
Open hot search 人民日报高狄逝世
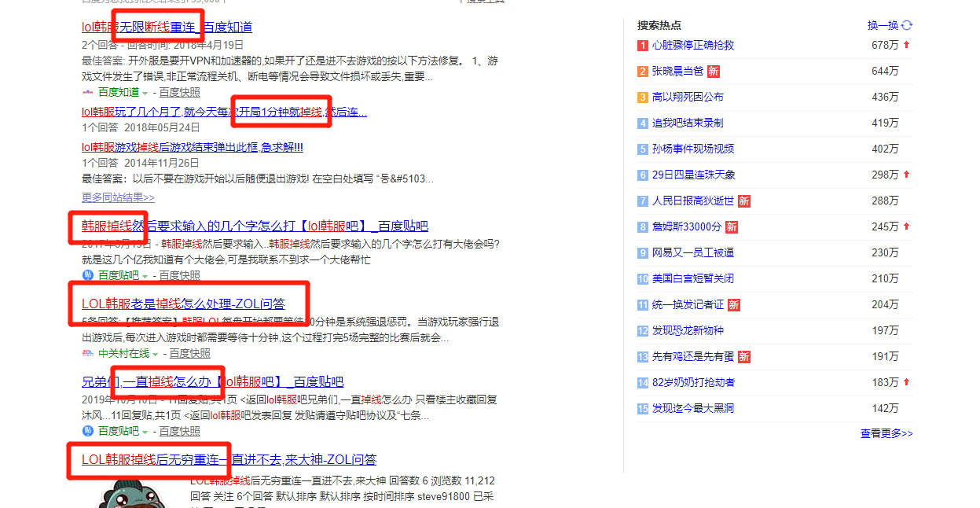pyautogui.click(x=693, y=201)
